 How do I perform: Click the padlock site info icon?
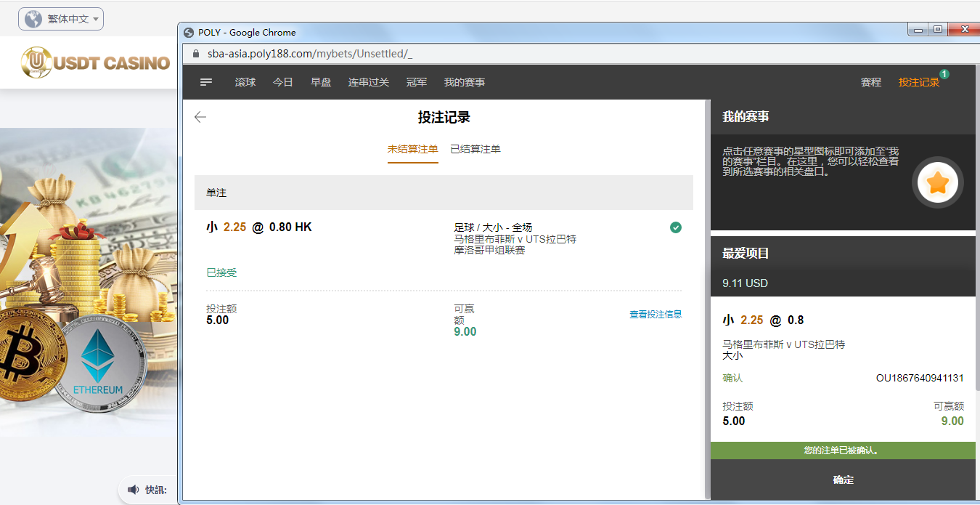coord(195,54)
